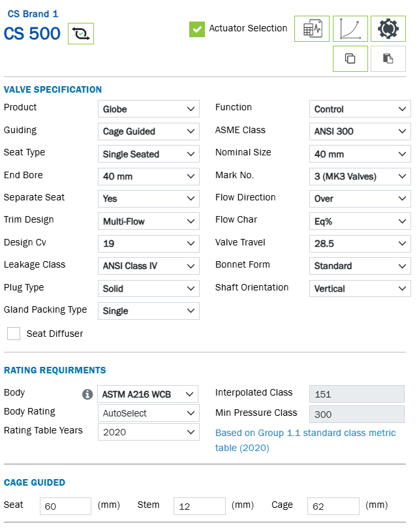
Task: Click the paste specification icon
Action: pos(388,59)
